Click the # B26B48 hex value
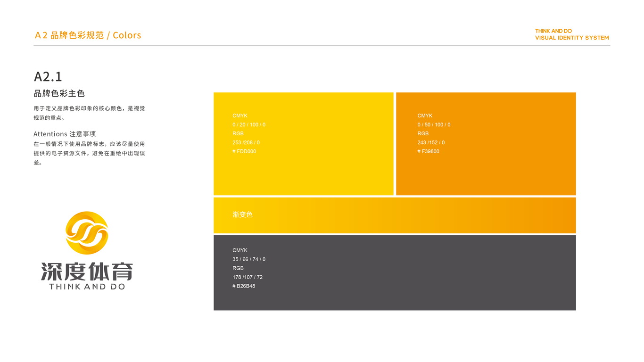 pos(244,286)
